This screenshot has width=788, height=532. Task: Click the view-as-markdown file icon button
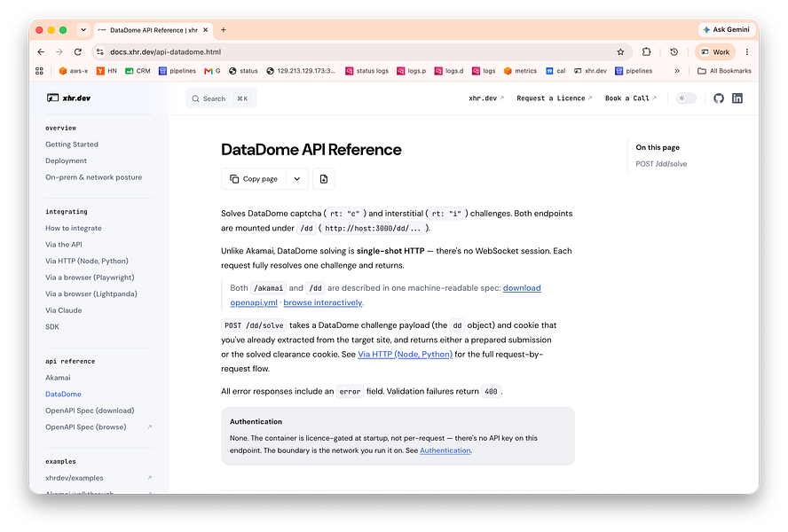324,179
